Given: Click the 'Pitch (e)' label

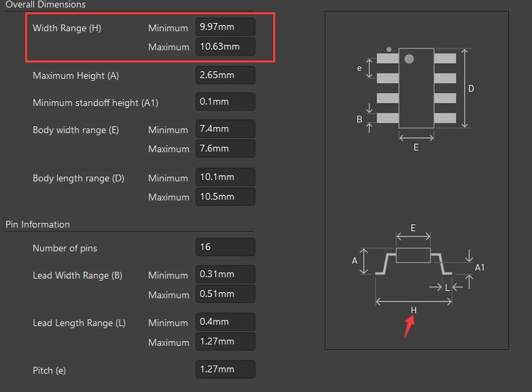Looking at the screenshot, I should point(49,370).
